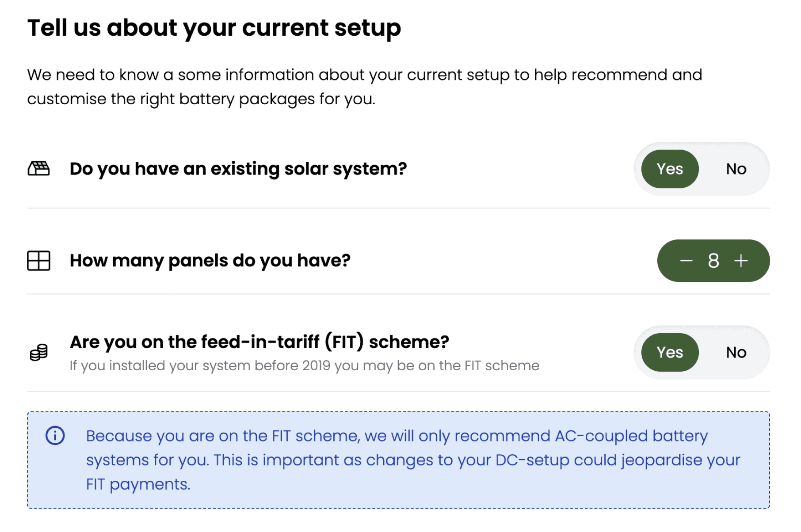Select No for existing solar system
The height and width of the screenshot is (532, 801).
pos(736,169)
